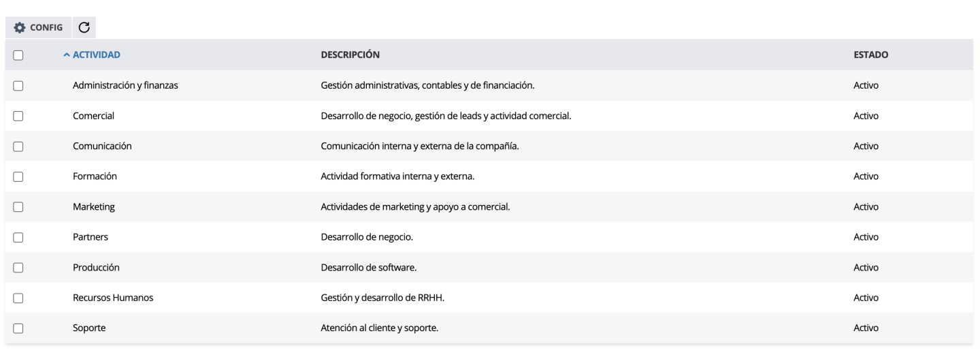Select the Recursos Humanos activity name
980x359 pixels.
point(113,298)
